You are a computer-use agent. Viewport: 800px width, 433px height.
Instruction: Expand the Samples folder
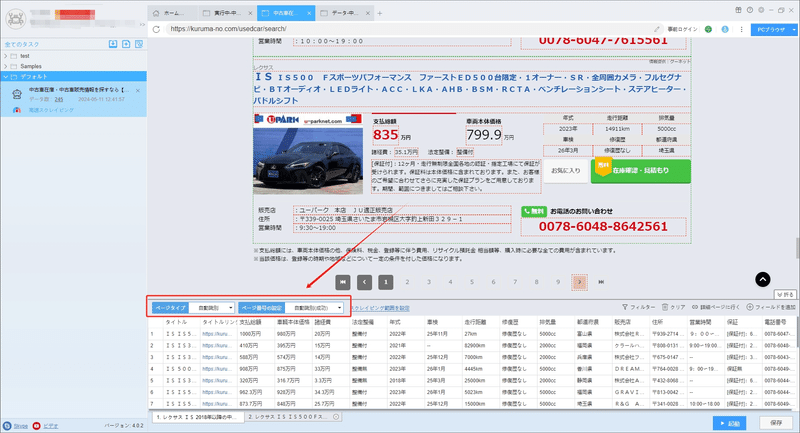6,66
